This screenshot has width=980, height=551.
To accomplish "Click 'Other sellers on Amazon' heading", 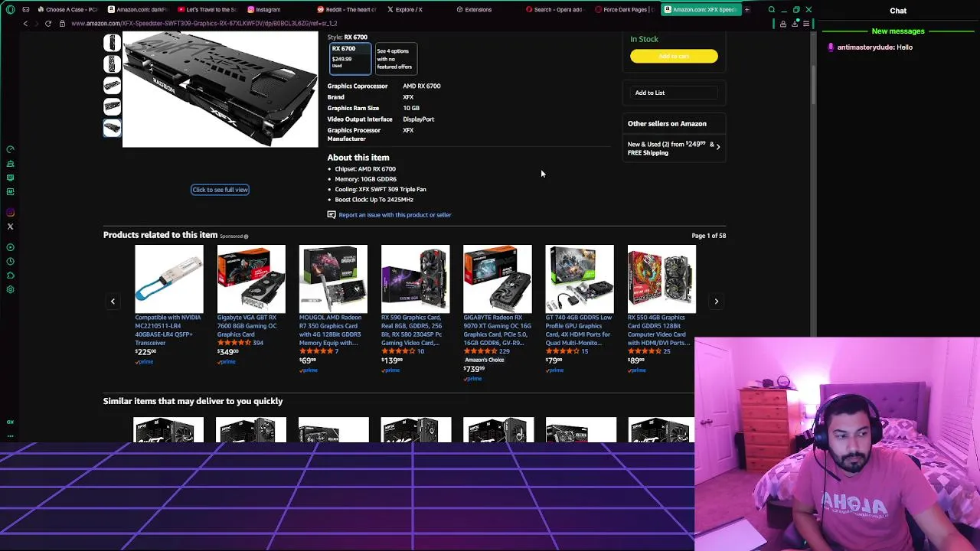I will point(667,124).
